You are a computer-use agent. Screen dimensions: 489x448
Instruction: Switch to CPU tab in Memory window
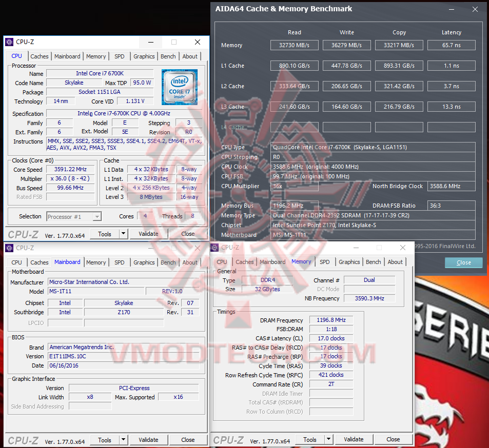[222, 262]
